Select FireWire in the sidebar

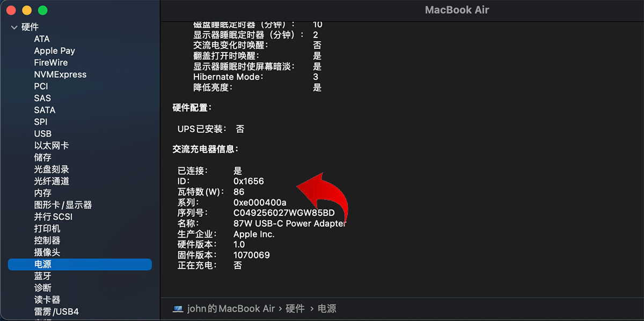[x=50, y=63]
